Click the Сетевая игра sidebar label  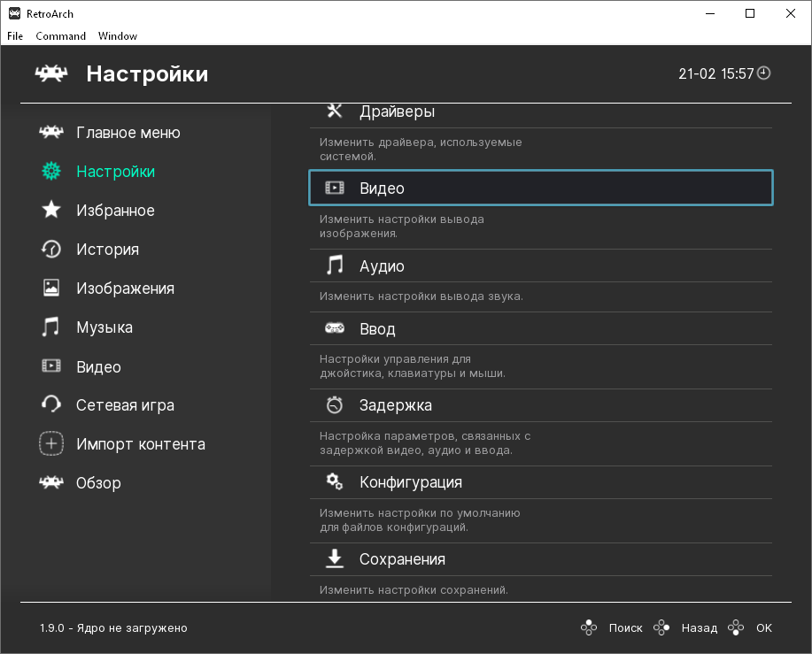point(125,405)
